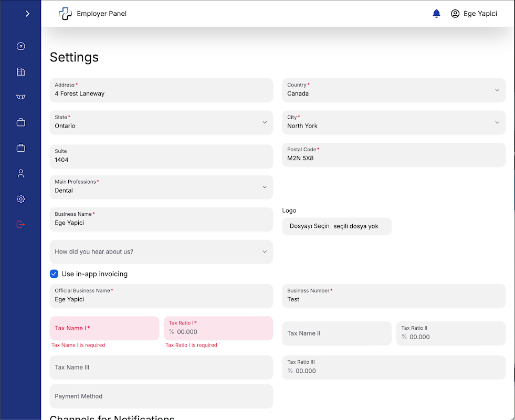Click the buildings icon in sidebar
Screen dimensions: 515x420
(x=21, y=72)
